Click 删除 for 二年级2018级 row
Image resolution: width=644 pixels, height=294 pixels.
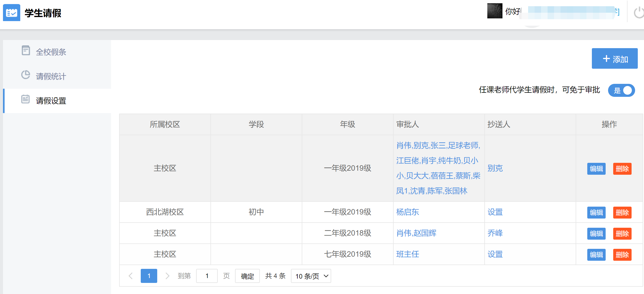622,234
